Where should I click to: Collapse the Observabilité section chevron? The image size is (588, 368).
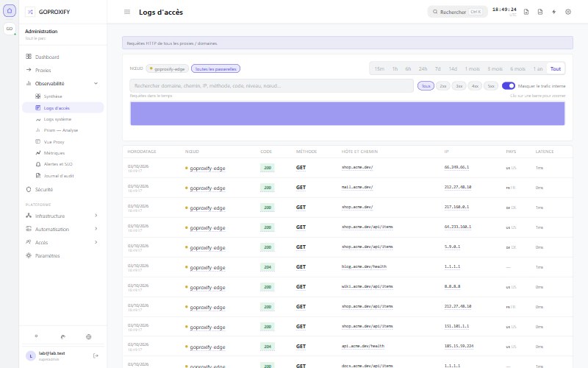(x=96, y=83)
